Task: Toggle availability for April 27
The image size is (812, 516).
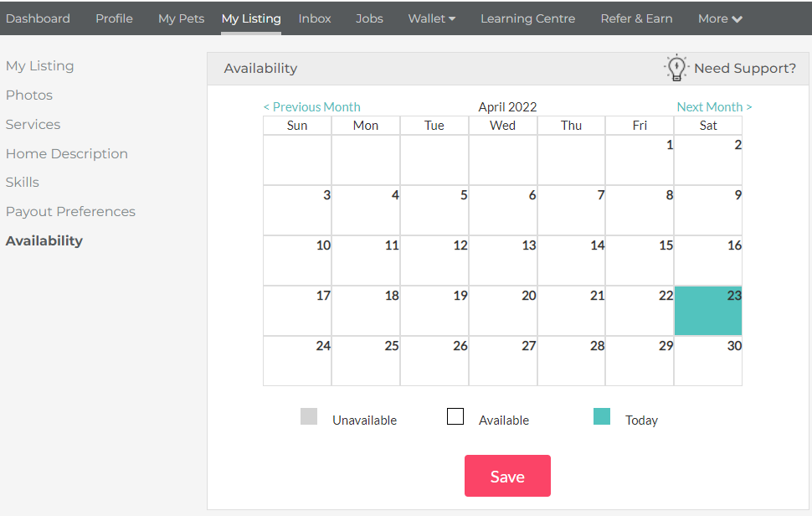Action: click(502, 361)
